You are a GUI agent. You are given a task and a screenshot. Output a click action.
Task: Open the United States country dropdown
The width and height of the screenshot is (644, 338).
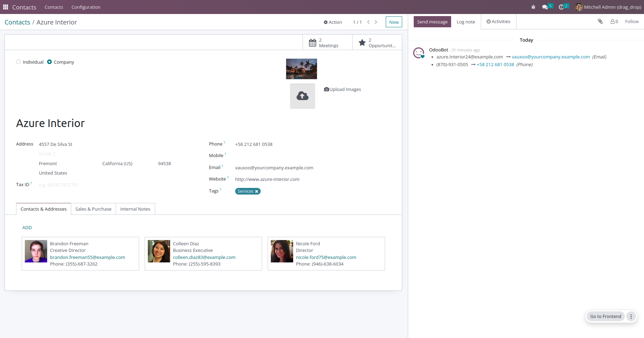pyautogui.click(x=105, y=173)
